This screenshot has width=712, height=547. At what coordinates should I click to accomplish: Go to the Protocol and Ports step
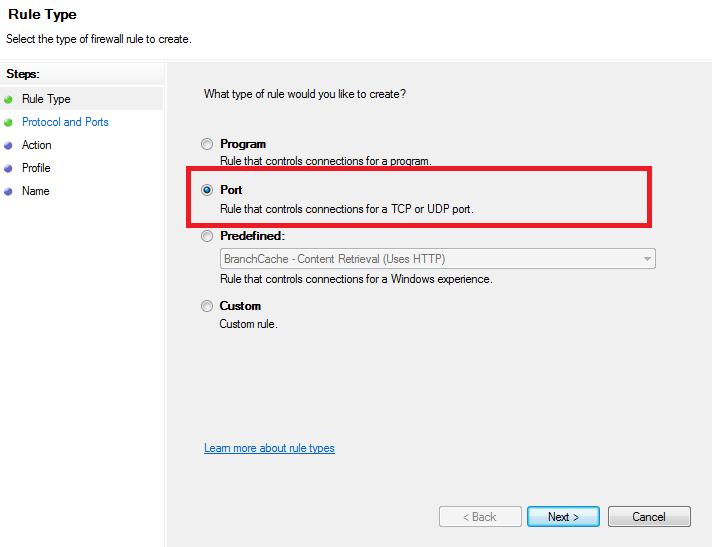click(65, 122)
